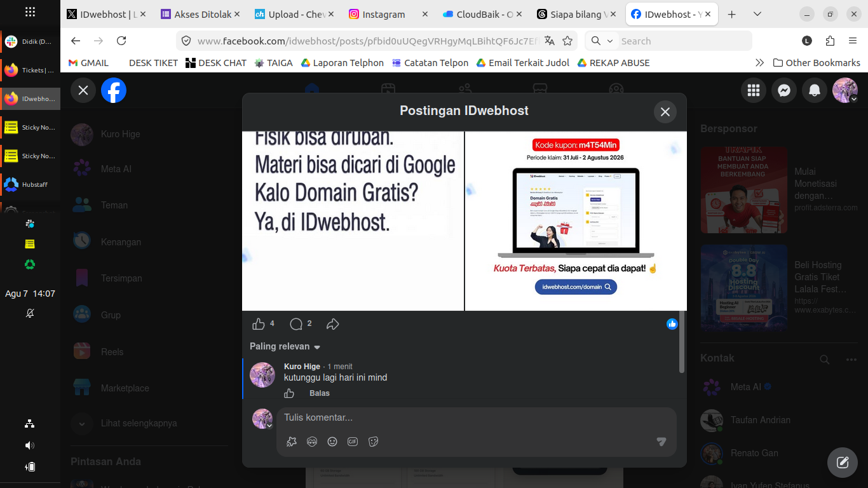
Task: Open Messenger chats
Action: click(784, 91)
